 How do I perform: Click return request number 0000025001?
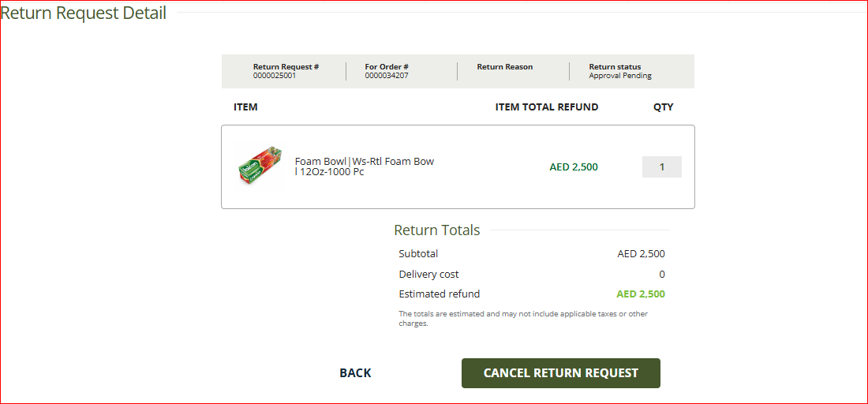275,77
